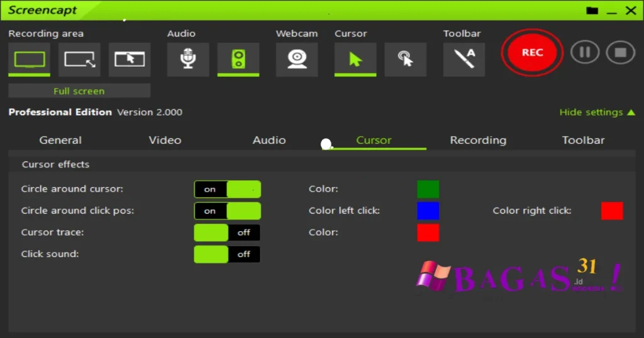
Task: Change blue left click color swatch
Action: coord(428,211)
